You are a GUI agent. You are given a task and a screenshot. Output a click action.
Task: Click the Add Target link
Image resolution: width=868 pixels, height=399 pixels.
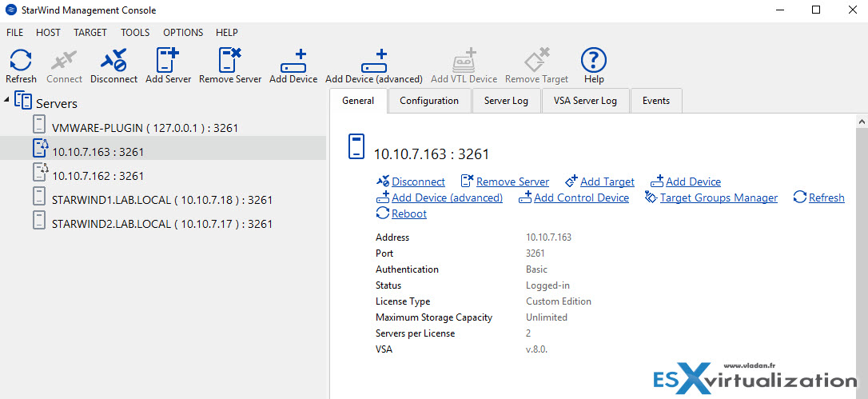(x=607, y=182)
